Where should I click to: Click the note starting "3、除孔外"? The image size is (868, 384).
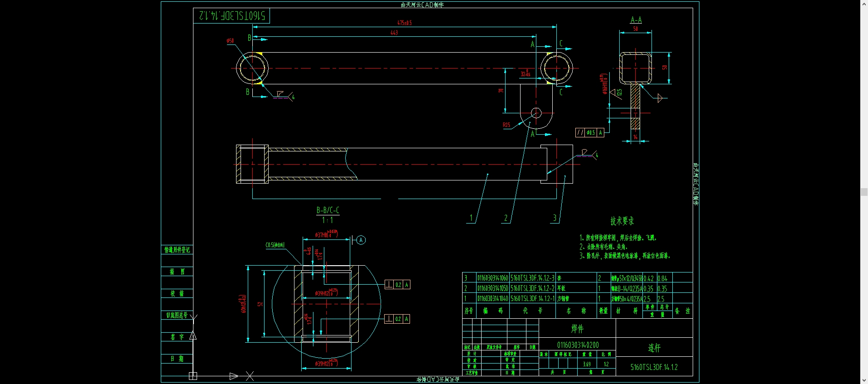click(624, 256)
